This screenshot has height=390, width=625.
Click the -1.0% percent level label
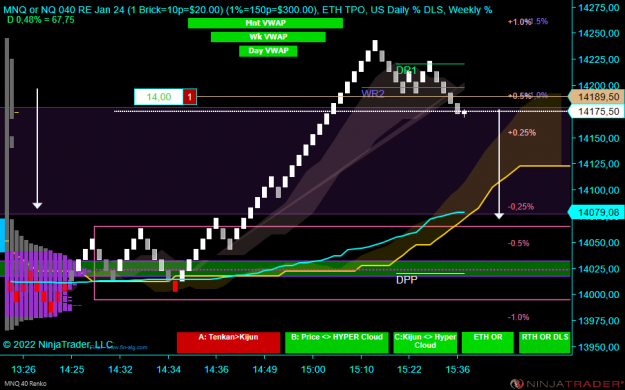click(x=518, y=317)
